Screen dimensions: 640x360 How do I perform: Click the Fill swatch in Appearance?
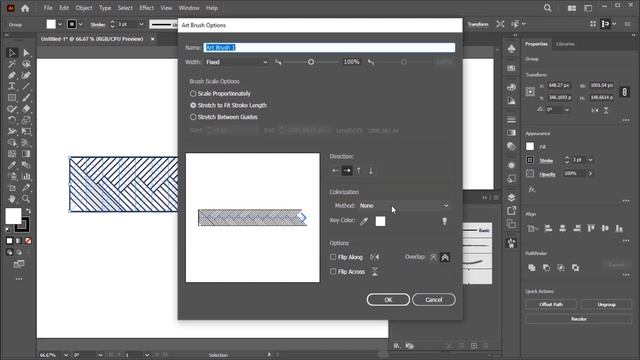point(530,147)
